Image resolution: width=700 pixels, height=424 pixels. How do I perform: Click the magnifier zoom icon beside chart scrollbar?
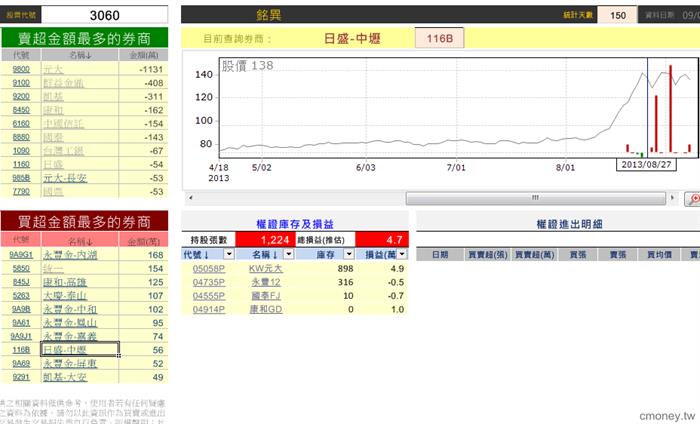[x=693, y=199]
